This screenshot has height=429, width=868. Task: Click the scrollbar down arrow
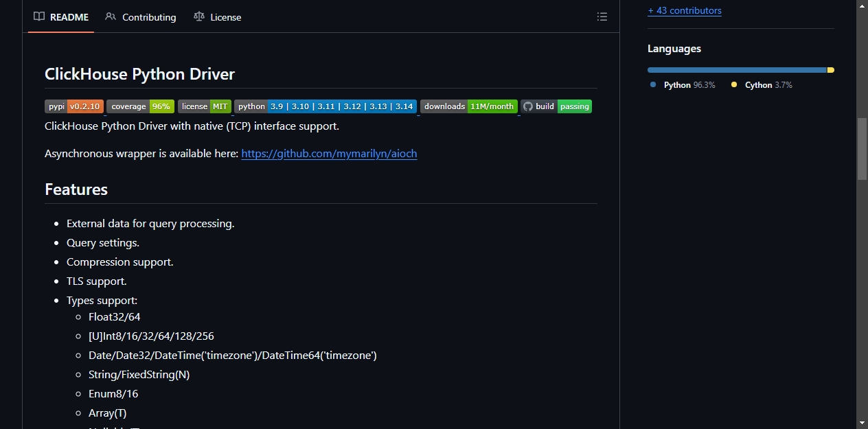click(862, 423)
